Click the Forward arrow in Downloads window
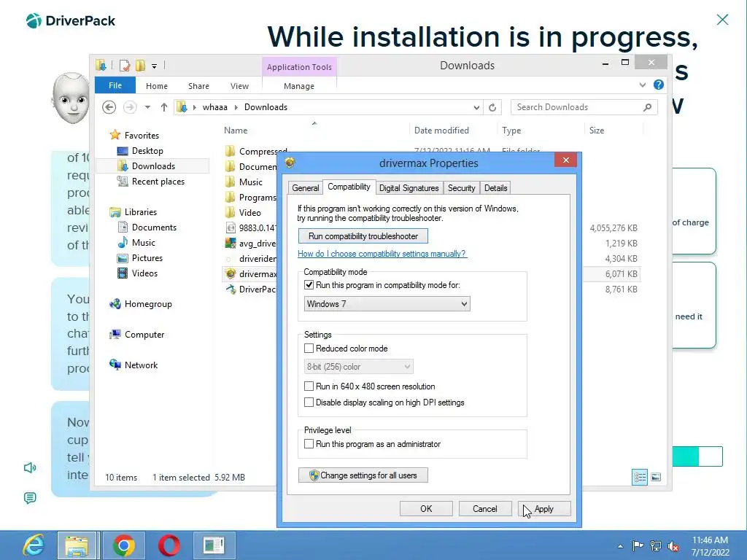 point(130,107)
